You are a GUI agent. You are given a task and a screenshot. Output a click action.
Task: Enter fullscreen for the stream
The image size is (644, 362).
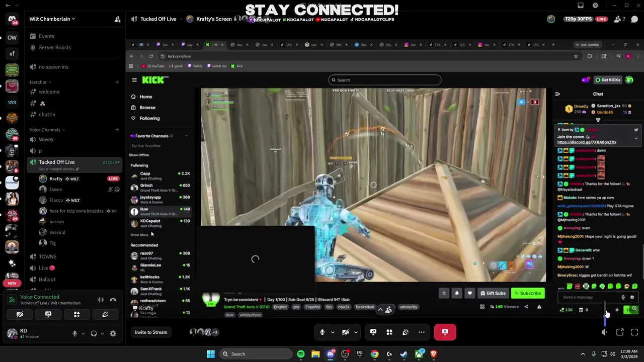(x=634, y=332)
